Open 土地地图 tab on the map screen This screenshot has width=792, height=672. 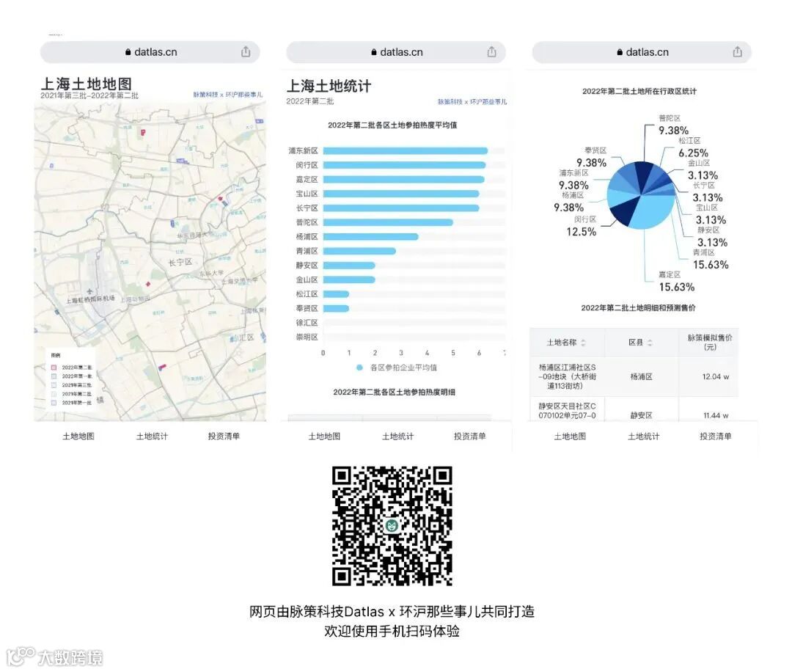(78, 436)
